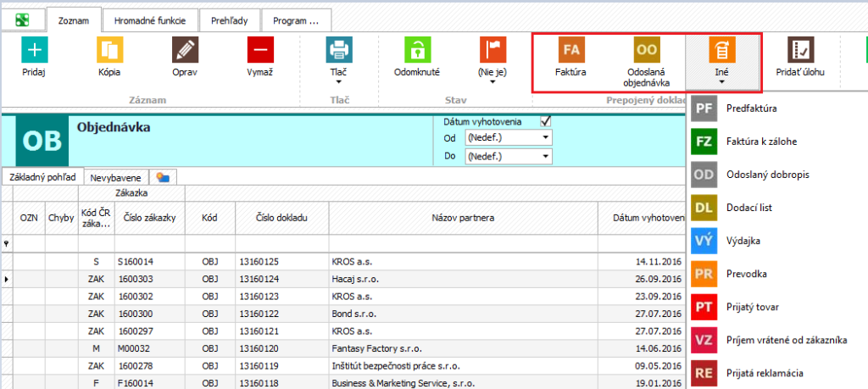
Task: Expand the (Nie je) flag dropdown
Action: 492,83
